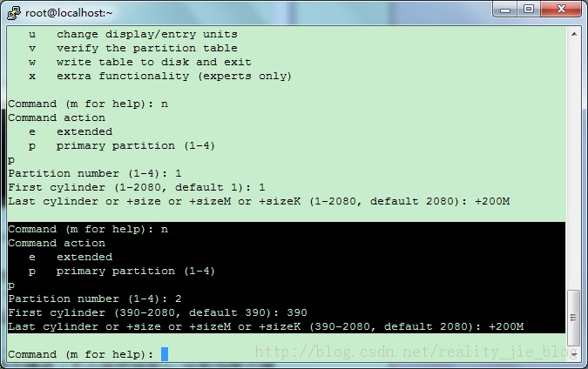Click the scrollbar up arrow
Screen dimensions: 588x369
574,34
